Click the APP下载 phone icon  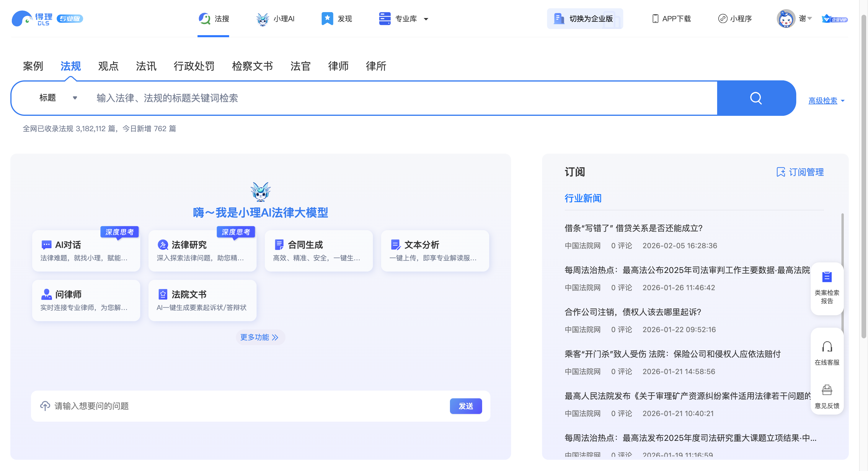(655, 19)
